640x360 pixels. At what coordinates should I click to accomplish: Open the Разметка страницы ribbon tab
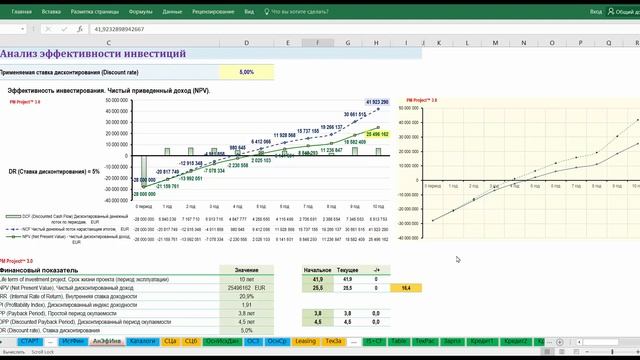tap(95, 12)
